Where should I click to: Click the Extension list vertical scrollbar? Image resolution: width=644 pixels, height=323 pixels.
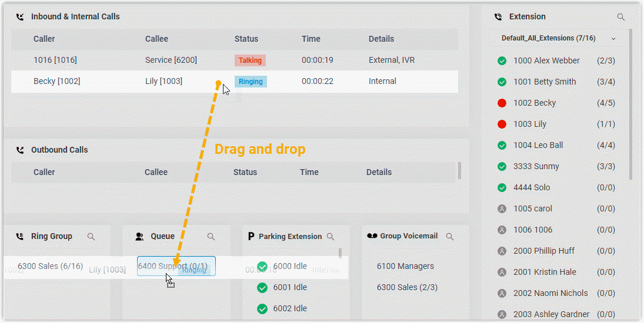[632, 106]
